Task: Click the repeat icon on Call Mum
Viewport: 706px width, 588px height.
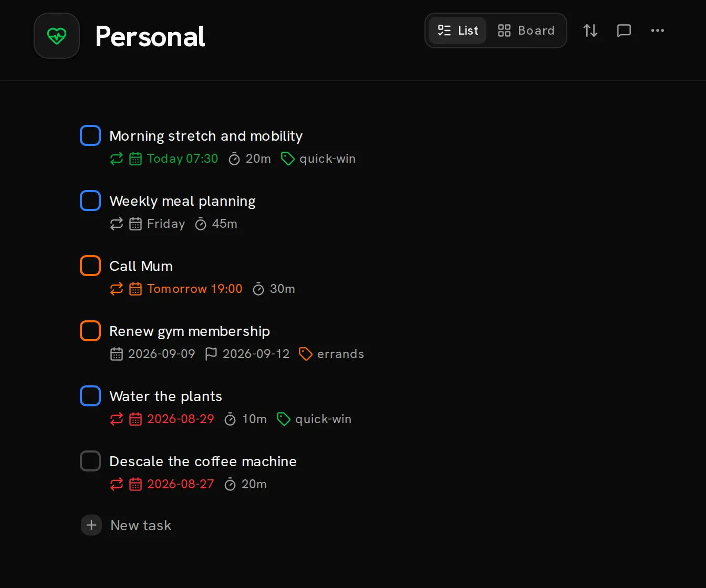Action: pyautogui.click(x=117, y=289)
